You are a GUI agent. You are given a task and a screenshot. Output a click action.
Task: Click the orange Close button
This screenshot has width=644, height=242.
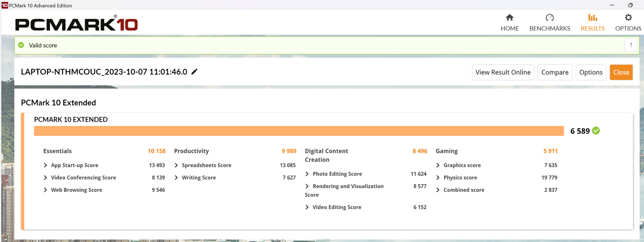click(x=621, y=72)
